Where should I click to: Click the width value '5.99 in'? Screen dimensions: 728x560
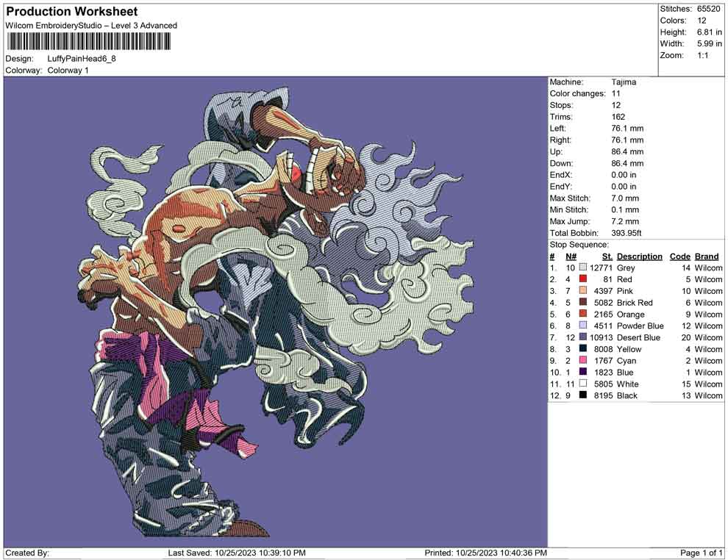[x=709, y=43]
